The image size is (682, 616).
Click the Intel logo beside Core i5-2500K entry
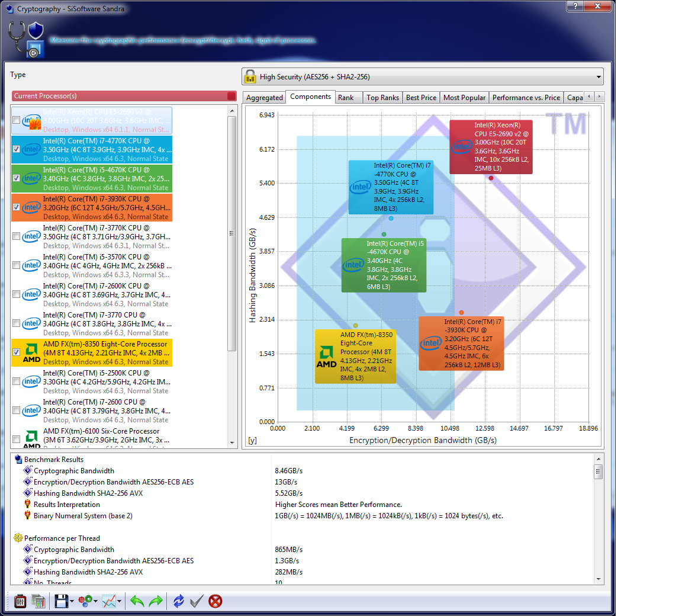(x=31, y=381)
